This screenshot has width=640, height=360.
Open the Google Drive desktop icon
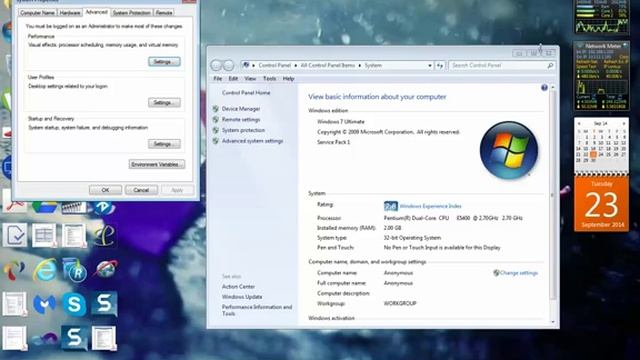[x=44, y=207]
